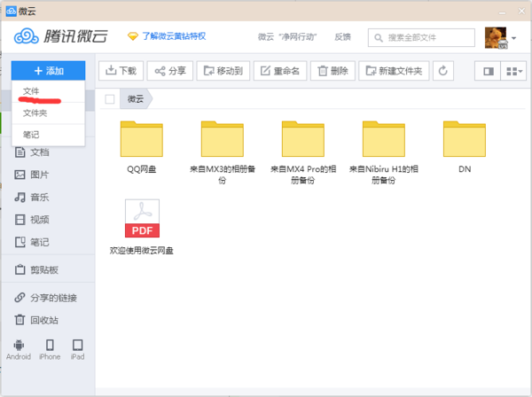This screenshot has width=532, height=397.
Task: Click the 微云 breadcrumb
Action: click(136, 99)
